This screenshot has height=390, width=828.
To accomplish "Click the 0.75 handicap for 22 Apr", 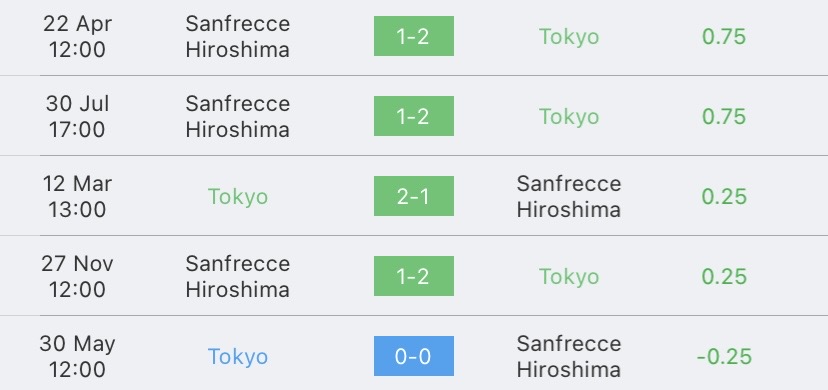I will [x=723, y=36].
